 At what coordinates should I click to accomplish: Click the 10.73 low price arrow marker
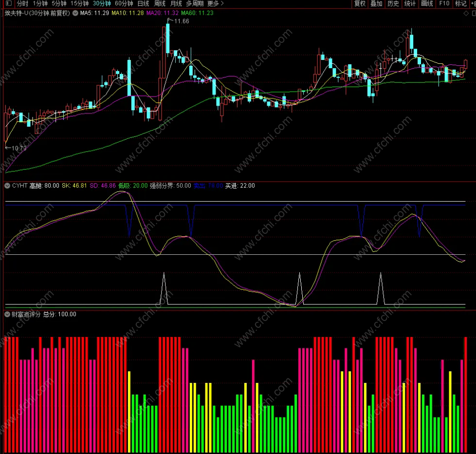point(8,148)
